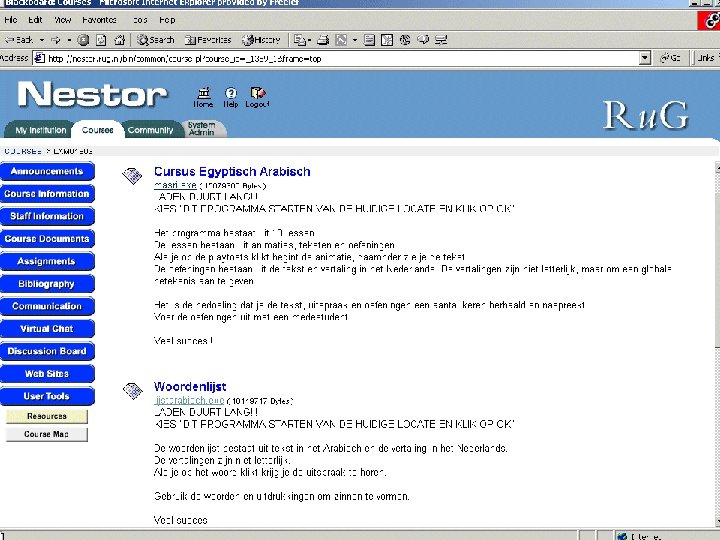
Task: Open User Tools section
Action: [x=47, y=396]
